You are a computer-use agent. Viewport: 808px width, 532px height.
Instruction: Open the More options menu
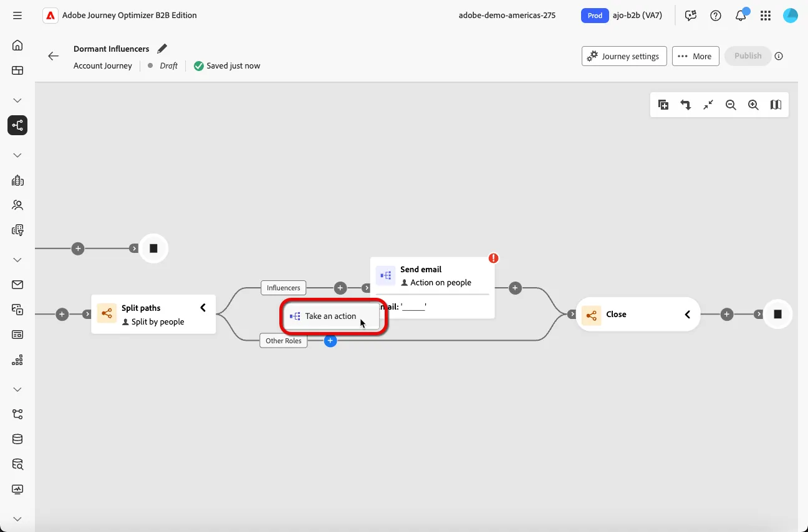[x=696, y=56]
